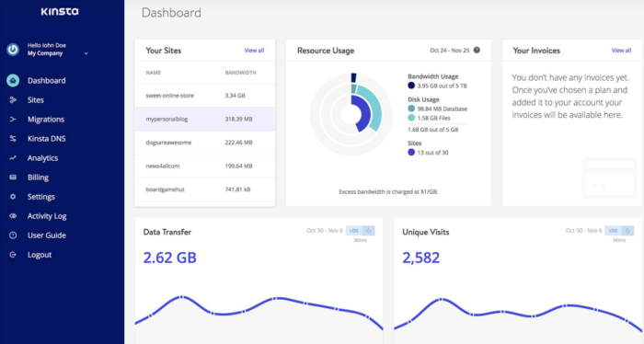Screen dimensions: 644x344
Task: Open the news4allcom site
Action: (205, 166)
